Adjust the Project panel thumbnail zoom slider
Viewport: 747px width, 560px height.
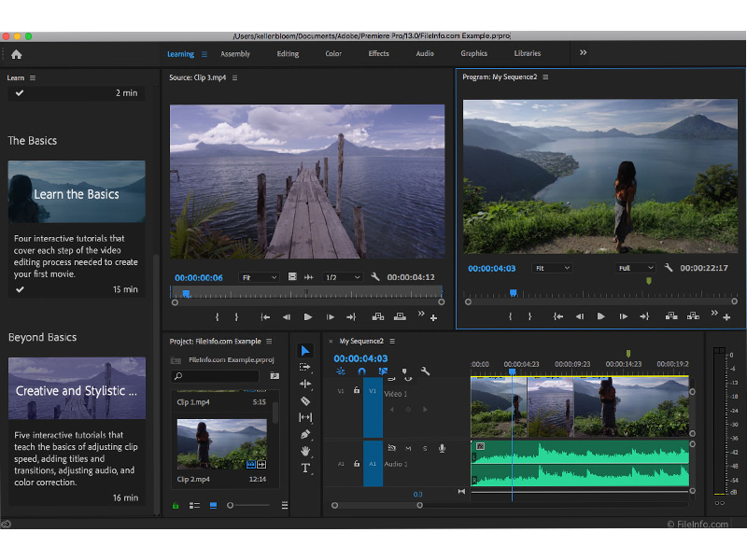230,505
